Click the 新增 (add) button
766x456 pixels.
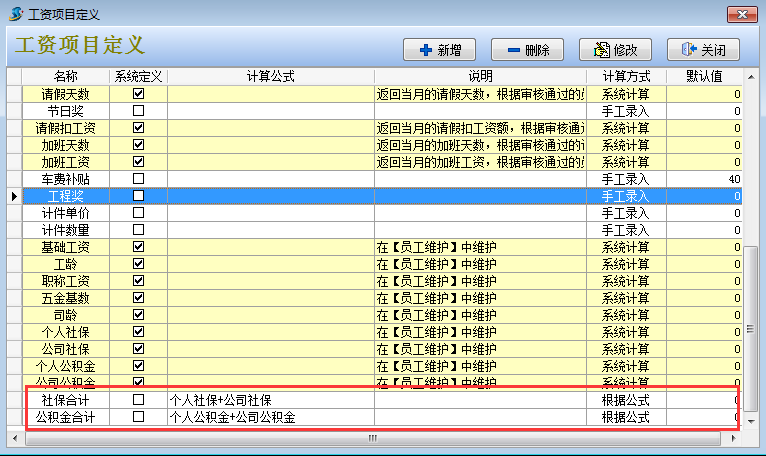pyautogui.click(x=439, y=50)
